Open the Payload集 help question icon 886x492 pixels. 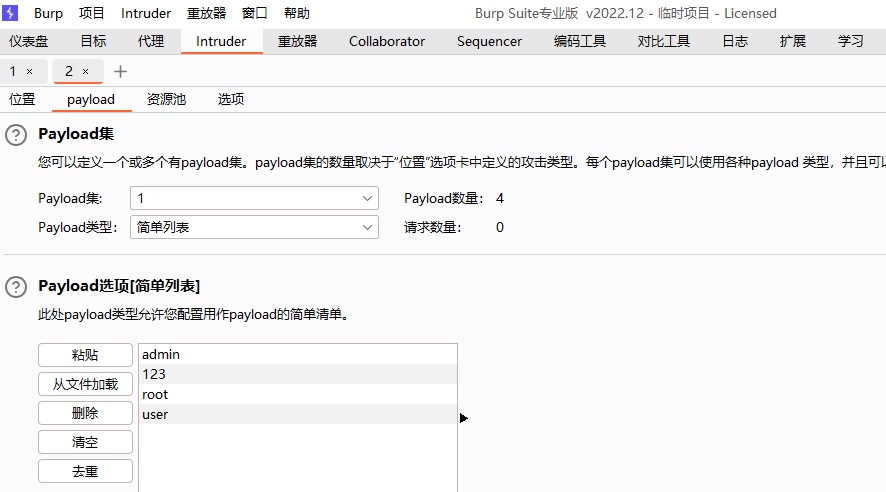pos(16,135)
